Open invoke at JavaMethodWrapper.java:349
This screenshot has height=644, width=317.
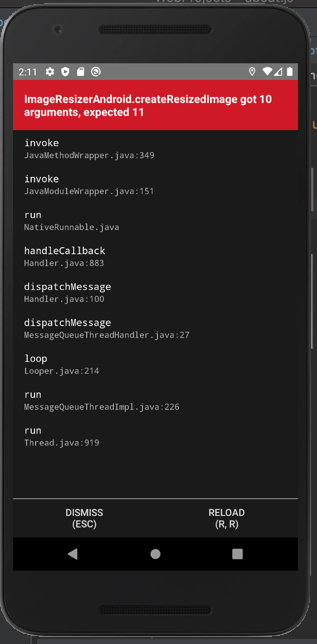pos(89,148)
